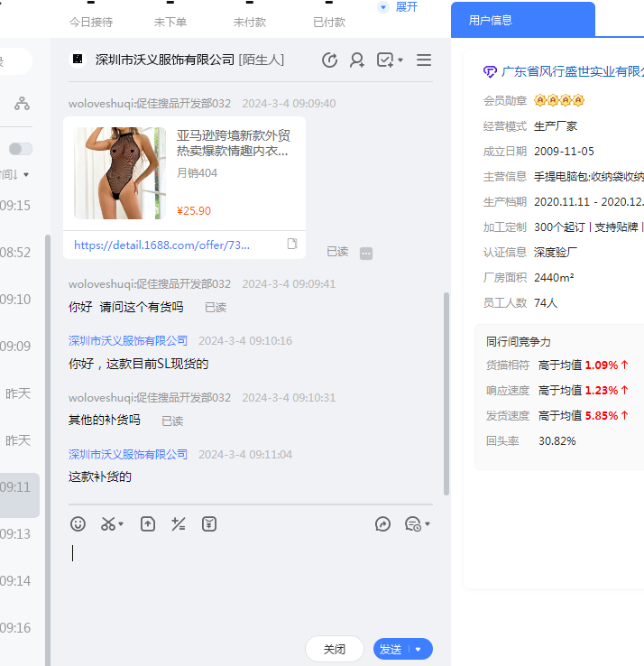
Task: Expand the top stats panel with 展开
Action: point(398,7)
